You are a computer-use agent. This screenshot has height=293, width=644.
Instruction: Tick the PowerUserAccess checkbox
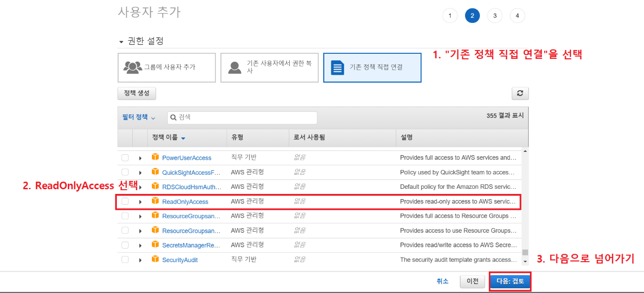pos(125,158)
